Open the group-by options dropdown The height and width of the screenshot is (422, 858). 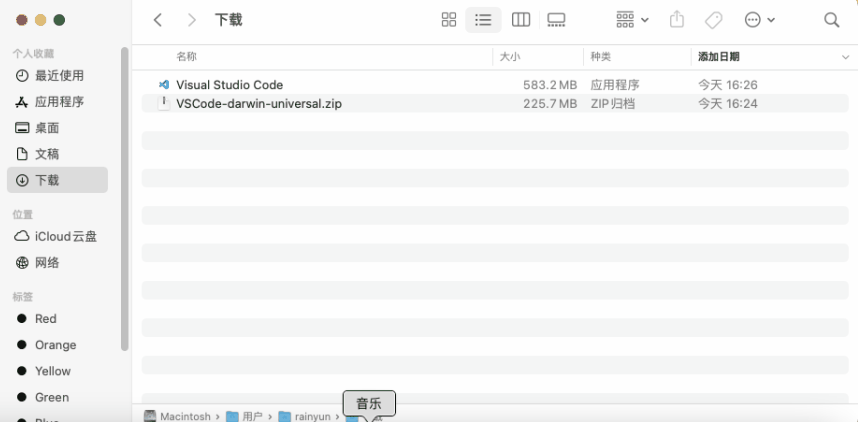coord(632,20)
